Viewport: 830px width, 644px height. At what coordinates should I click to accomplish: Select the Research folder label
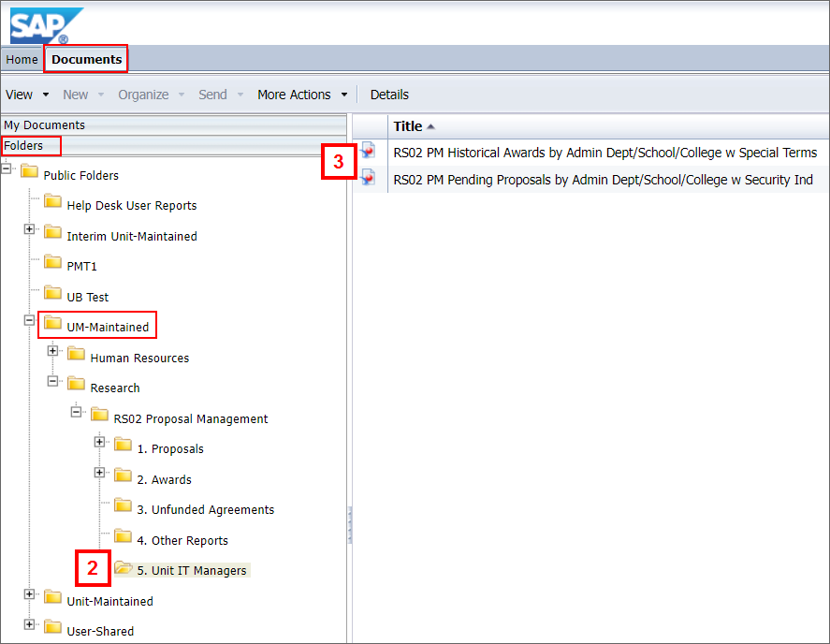(115, 388)
